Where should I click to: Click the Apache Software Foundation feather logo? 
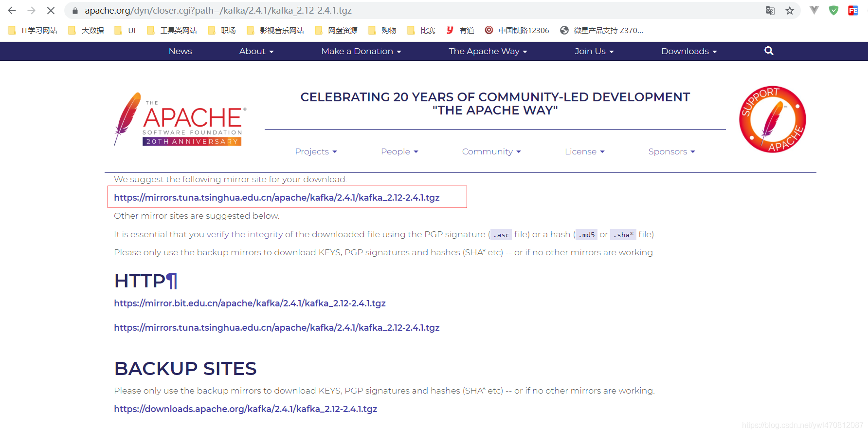(x=181, y=119)
